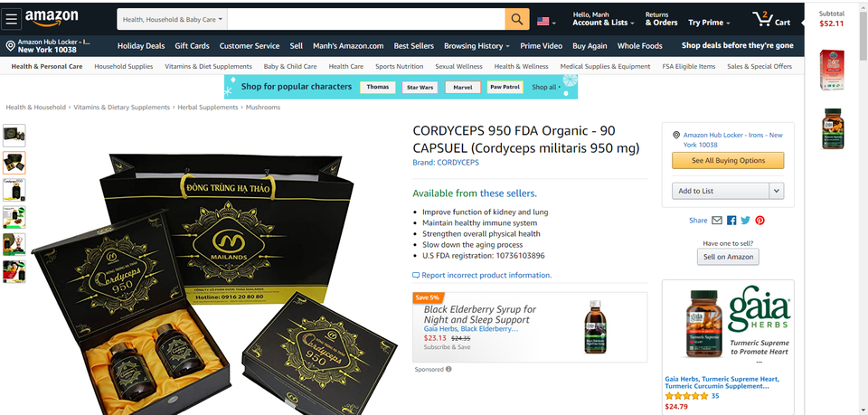Share product on Twitter icon
This screenshot has height=415, width=868.
click(746, 221)
